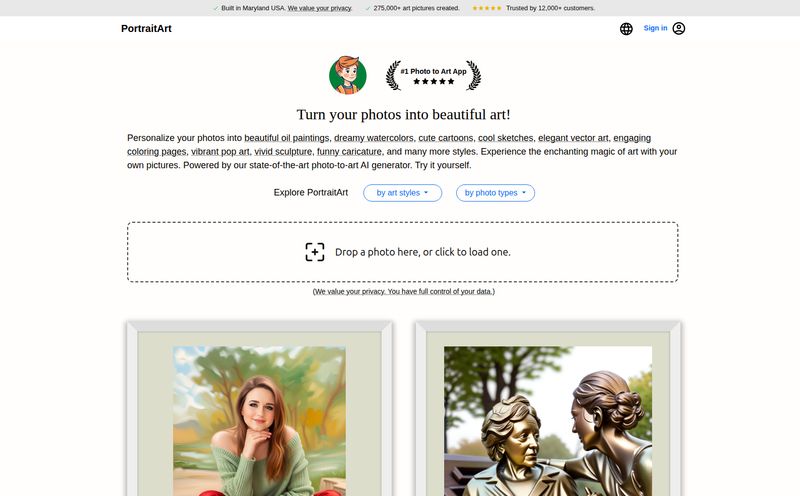Click the cartoon boy avatar logo
Image resolution: width=800 pixels, height=496 pixels.
pyautogui.click(x=348, y=75)
